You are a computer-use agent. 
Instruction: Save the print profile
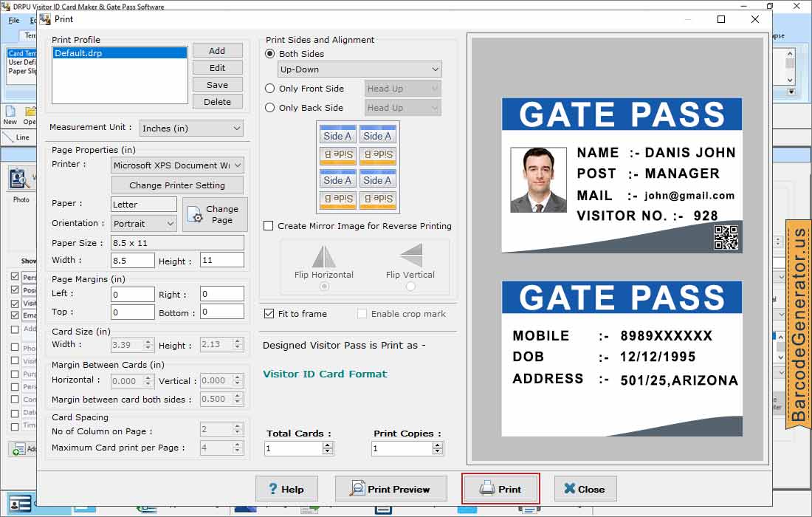click(218, 85)
